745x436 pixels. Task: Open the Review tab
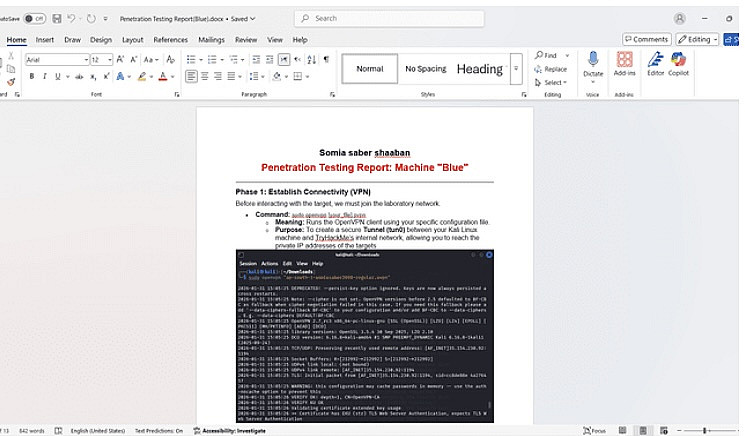(x=246, y=40)
